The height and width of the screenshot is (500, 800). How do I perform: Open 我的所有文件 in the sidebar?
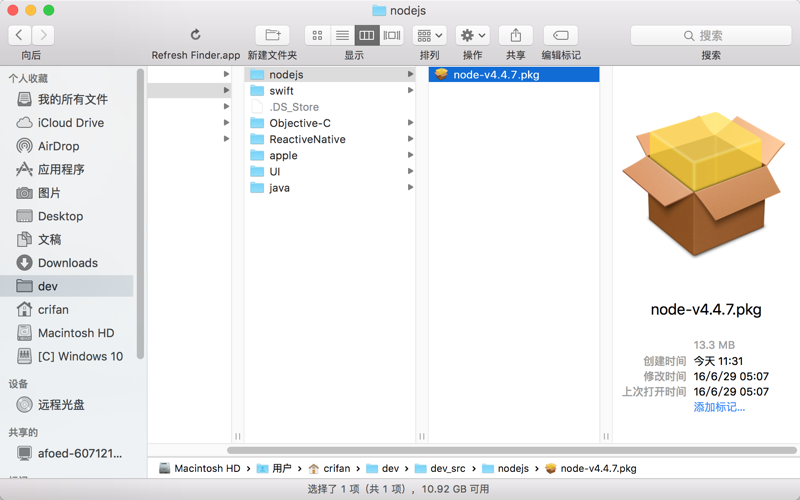(67, 99)
